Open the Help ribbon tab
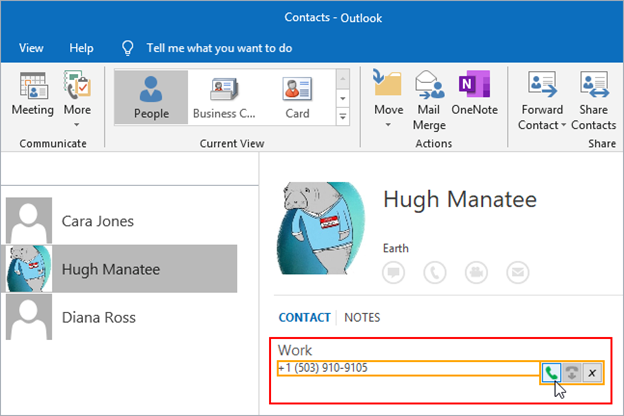 [81, 48]
